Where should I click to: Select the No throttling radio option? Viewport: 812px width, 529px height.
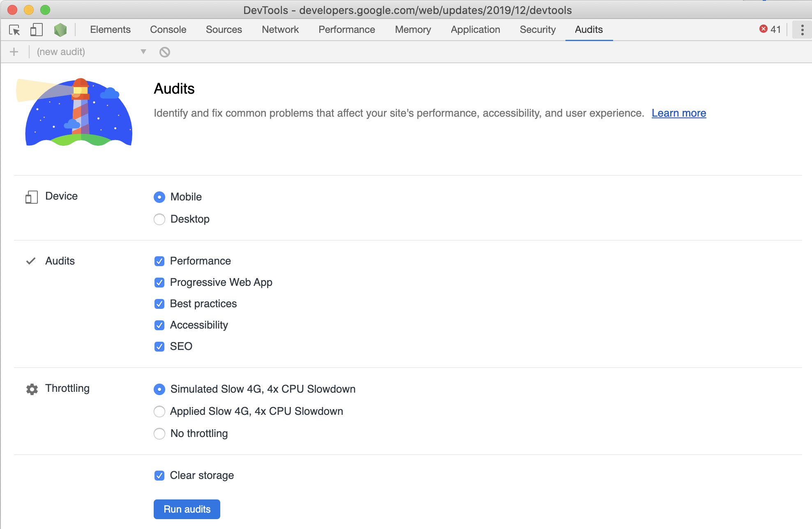159,434
